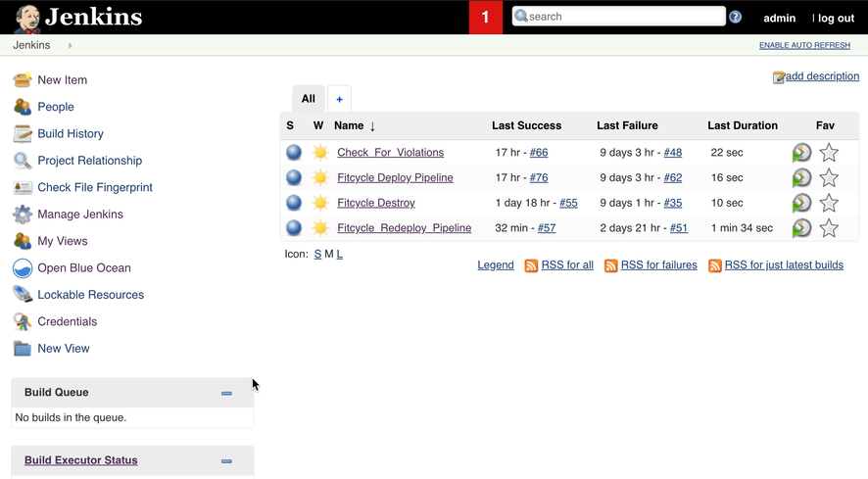Click the blue status ball of Check_For_Violations

click(x=294, y=152)
